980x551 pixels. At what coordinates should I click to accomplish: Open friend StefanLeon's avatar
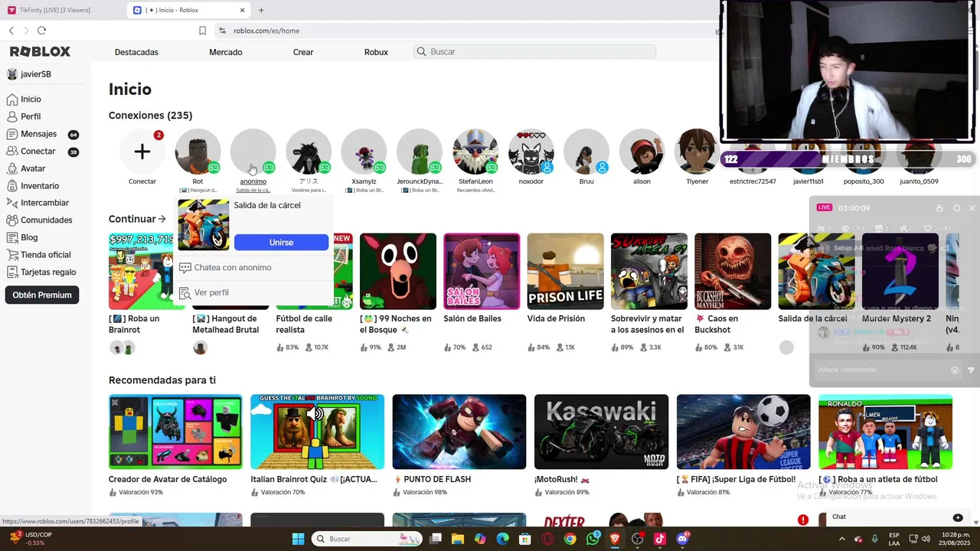point(475,152)
